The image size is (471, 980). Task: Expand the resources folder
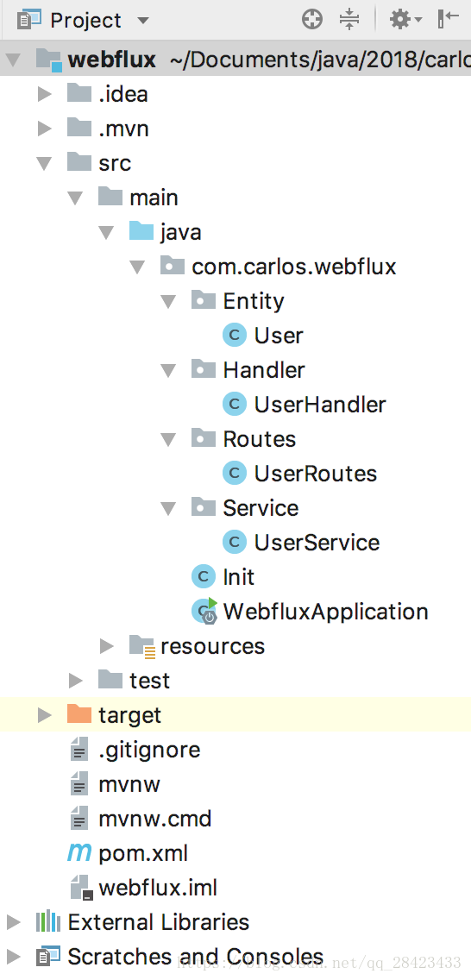[107, 646]
